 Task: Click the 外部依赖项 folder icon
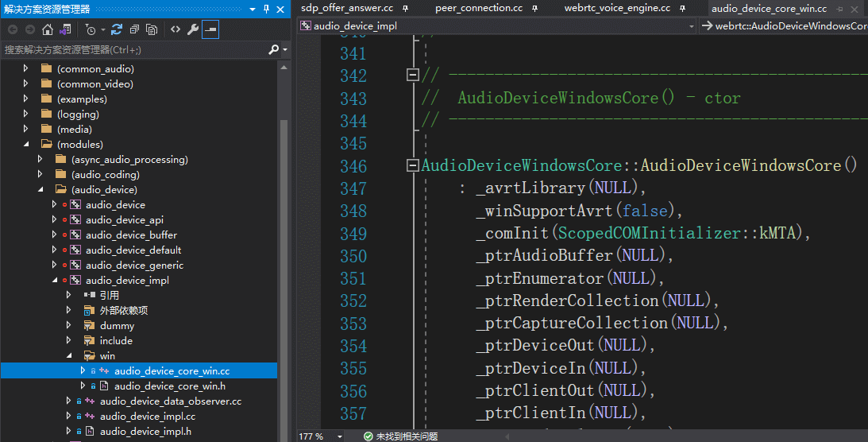89,310
